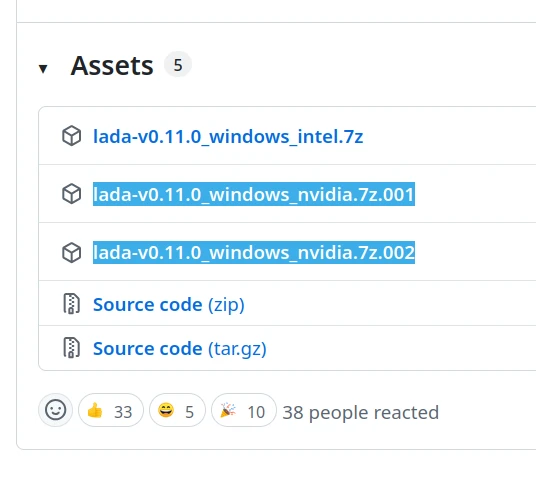Collapse the Assets section triangle
This screenshot has height=477, width=536.
(x=43, y=68)
